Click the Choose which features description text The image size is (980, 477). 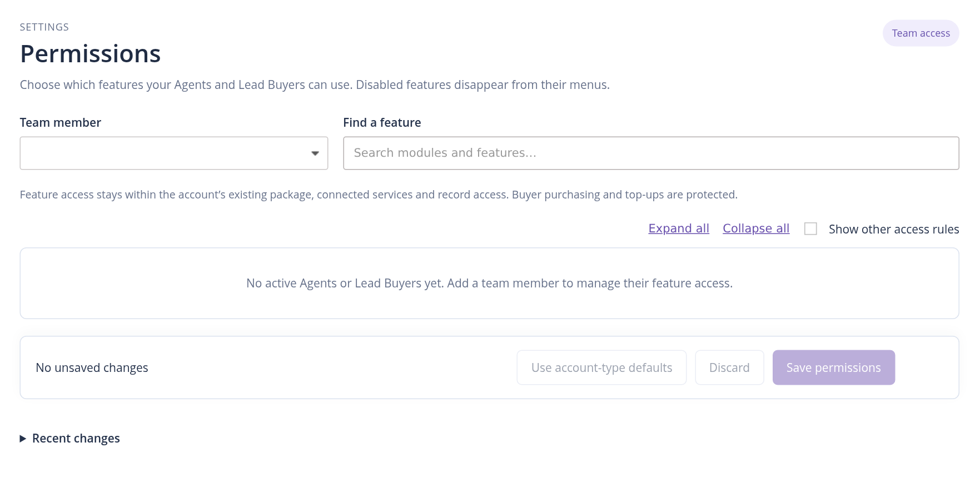tap(315, 85)
